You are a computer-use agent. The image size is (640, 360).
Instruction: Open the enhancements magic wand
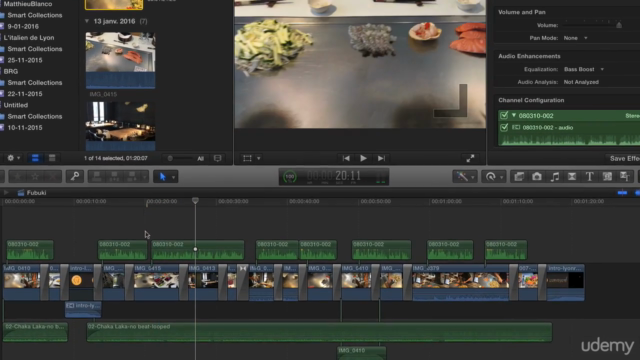pos(462,176)
